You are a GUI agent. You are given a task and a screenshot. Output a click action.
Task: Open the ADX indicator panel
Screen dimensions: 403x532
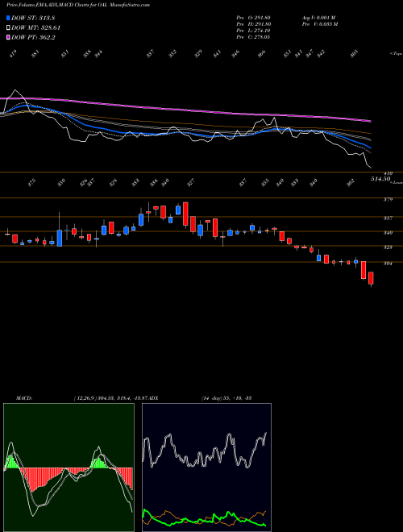[206, 468]
